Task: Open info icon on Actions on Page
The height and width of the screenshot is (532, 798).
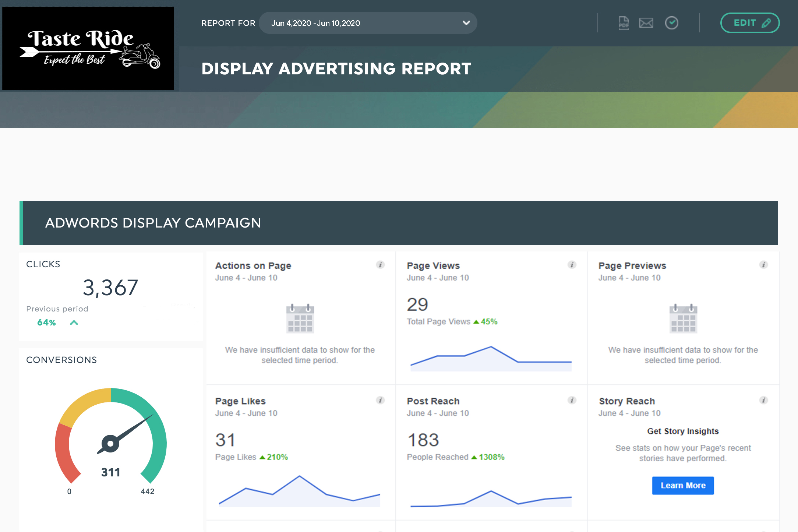Action: (x=380, y=265)
